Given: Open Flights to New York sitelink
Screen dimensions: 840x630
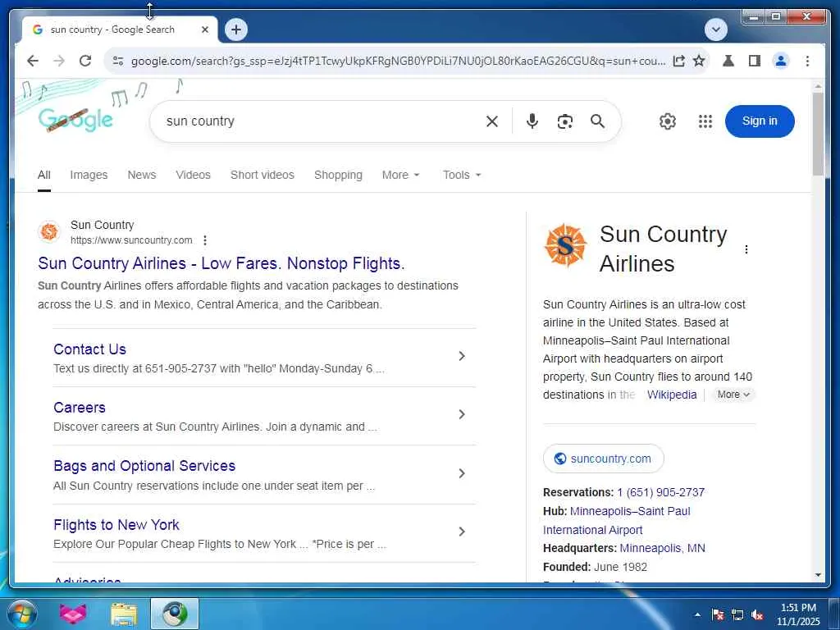Looking at the screenshot, I should (x=116, y=525).
